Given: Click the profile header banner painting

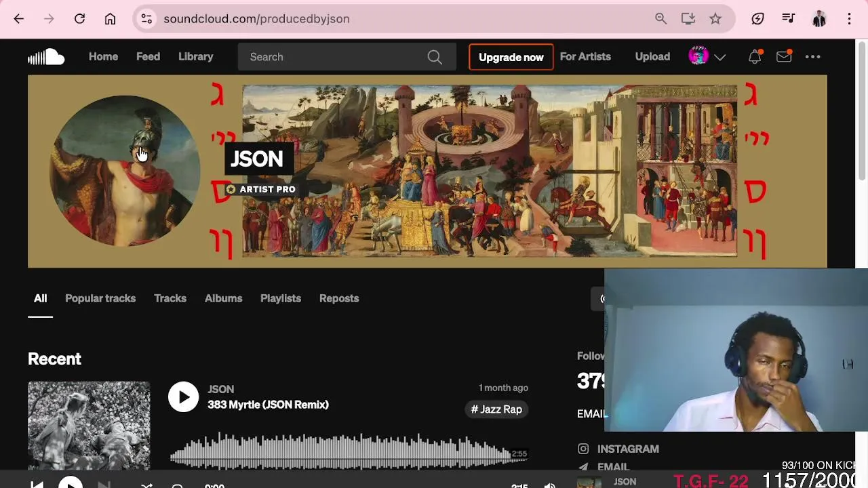Looking at the screenshot, I should tap(490, 171).
